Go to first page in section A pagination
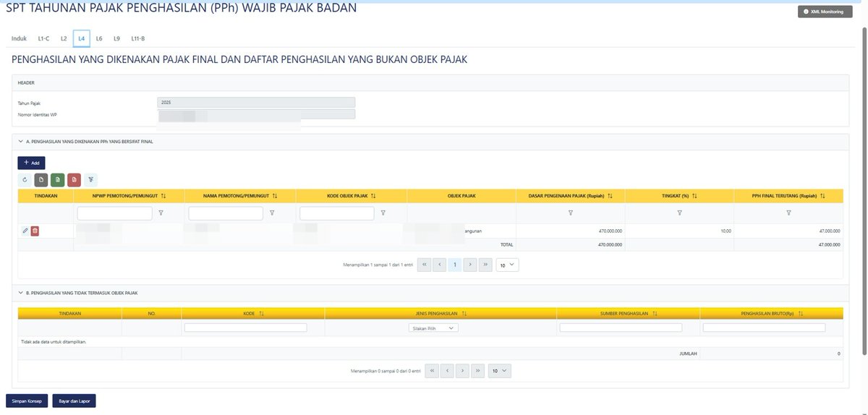Screen dimensions: 868x415 pyautogui.click(x=424, y=265)
